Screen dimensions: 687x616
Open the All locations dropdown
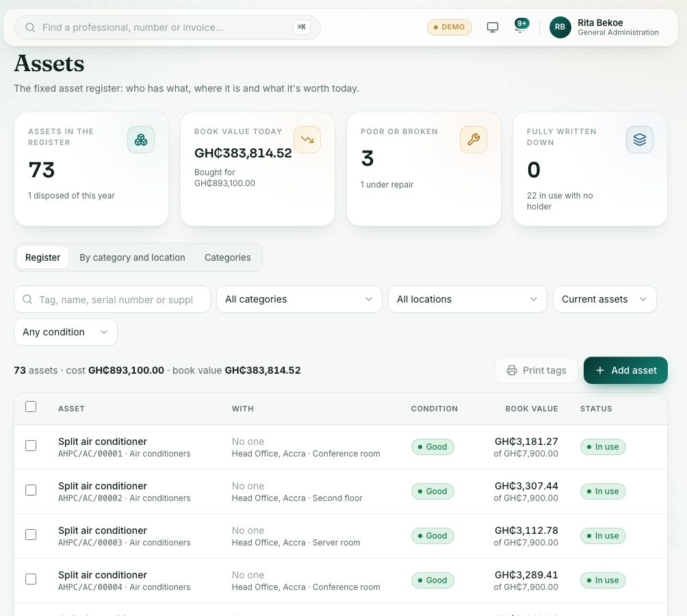point(467,299)
